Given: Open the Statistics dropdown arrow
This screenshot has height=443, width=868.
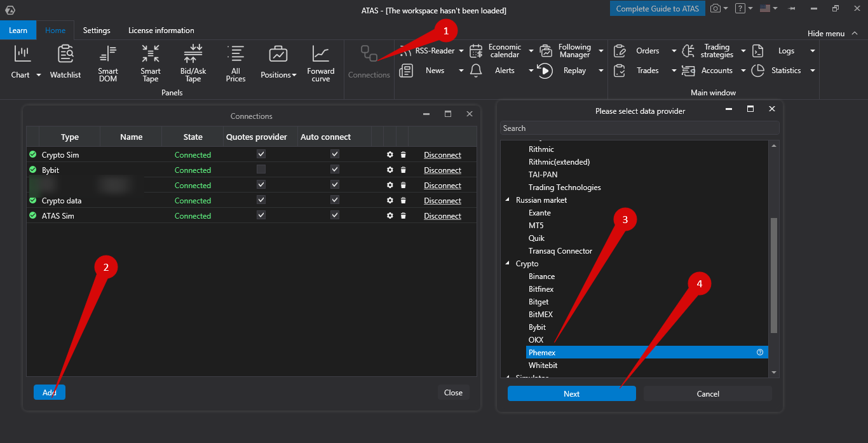Looking at the screenshot, I should pos(812,71).
